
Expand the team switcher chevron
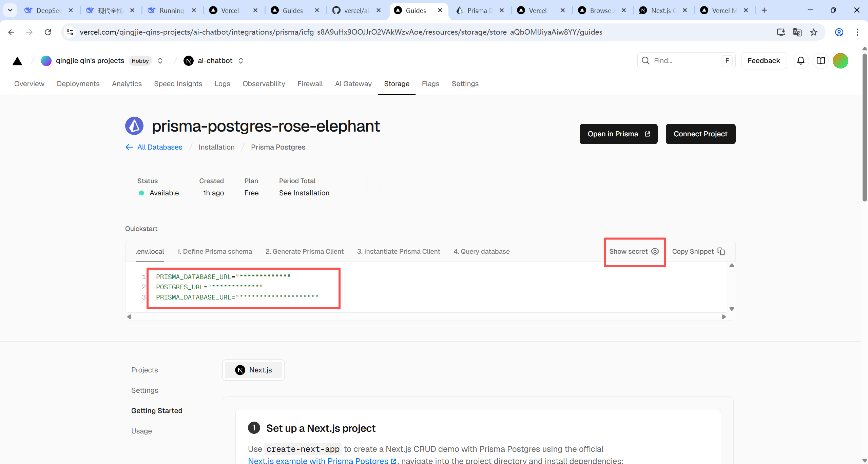coord(160,61)
